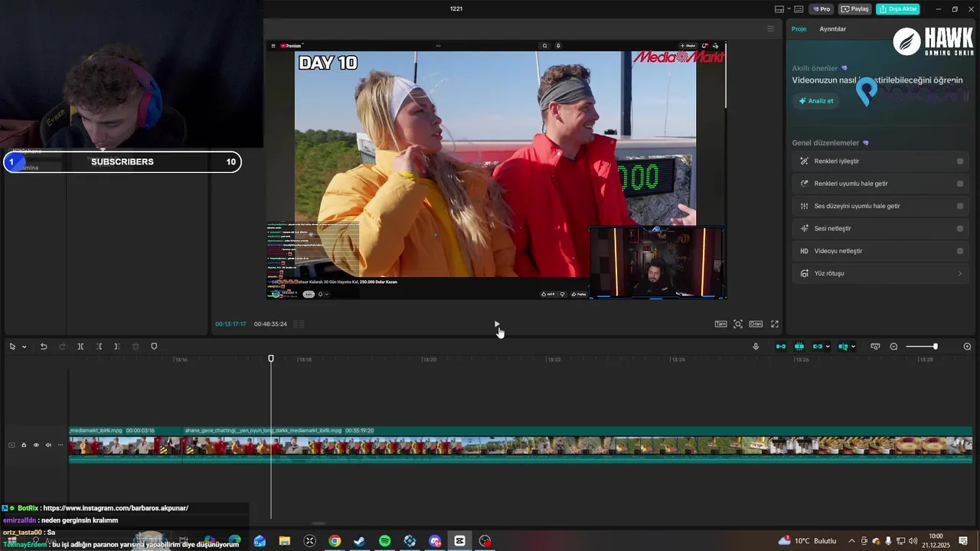The width and height of the screenshot is (980, 551).
Task: Undo the last edit
Action: pyautogui.click(x=44, y=347)
